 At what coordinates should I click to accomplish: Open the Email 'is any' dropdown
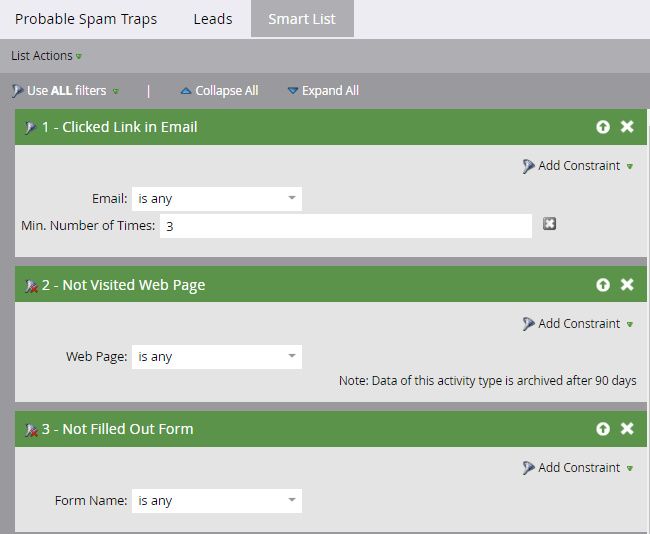(x=216, y=198)
